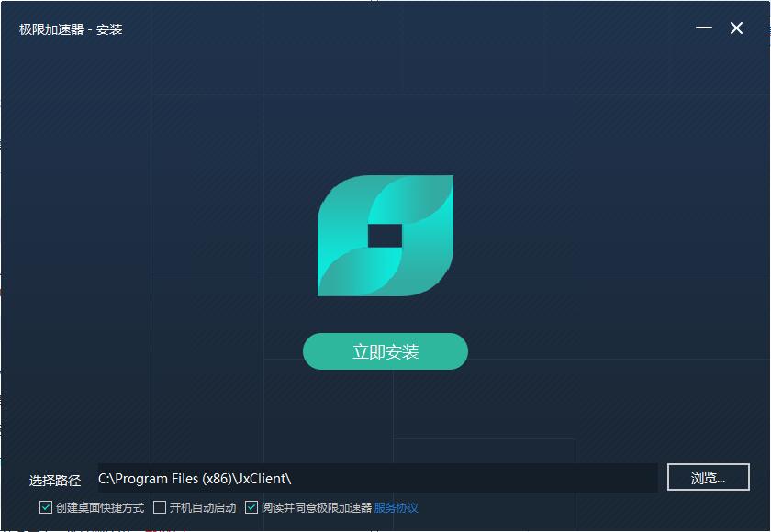Enable 开机自动启动 checkbox
Image resolution: width=771 pixels, height=532 pixels.
[160, 507]
